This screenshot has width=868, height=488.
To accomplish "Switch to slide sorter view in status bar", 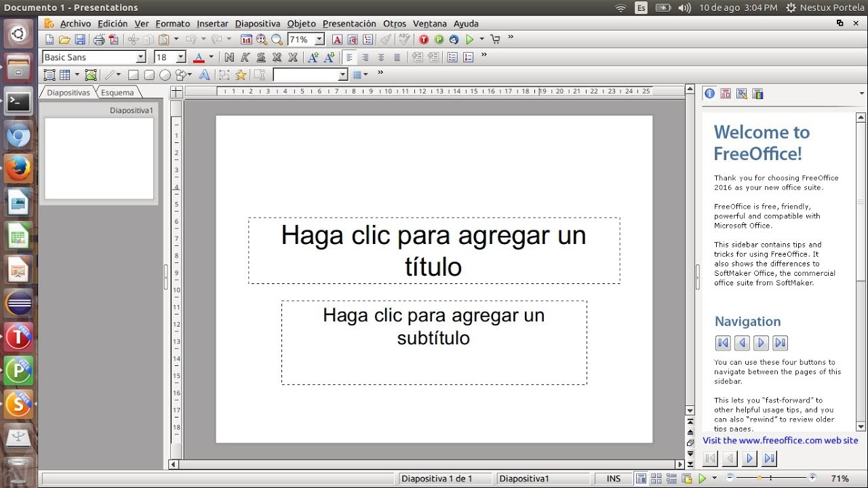I will coord(656,479).
